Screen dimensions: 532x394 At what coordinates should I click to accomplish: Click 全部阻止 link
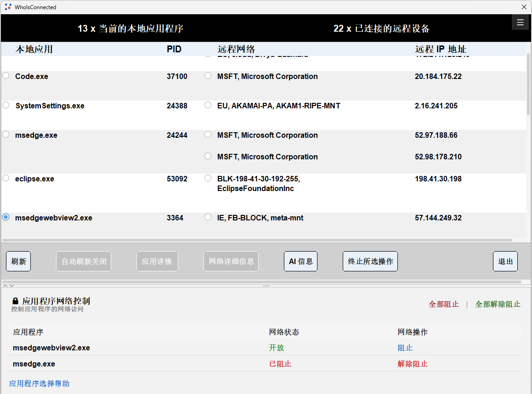(x=444, y=304)
